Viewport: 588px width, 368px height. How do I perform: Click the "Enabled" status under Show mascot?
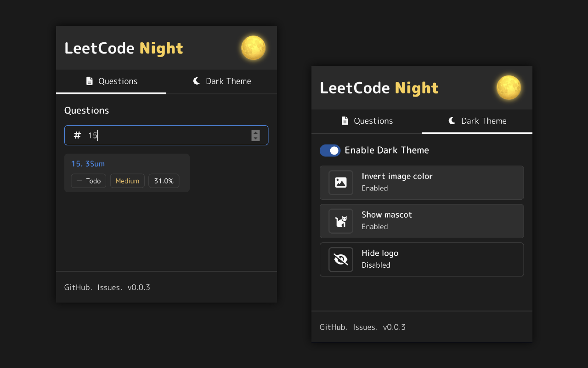coord(375,227)
